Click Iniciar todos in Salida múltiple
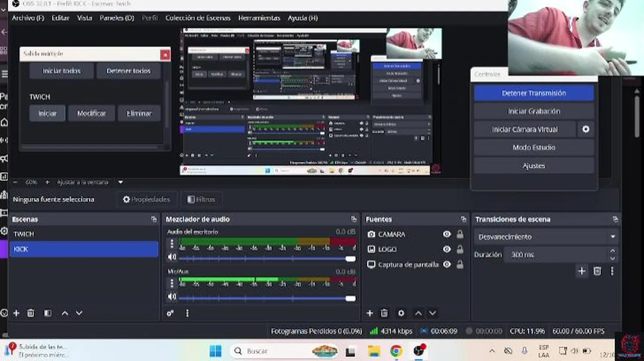This screenshot has height=361, width=644. tap(62, 71)
